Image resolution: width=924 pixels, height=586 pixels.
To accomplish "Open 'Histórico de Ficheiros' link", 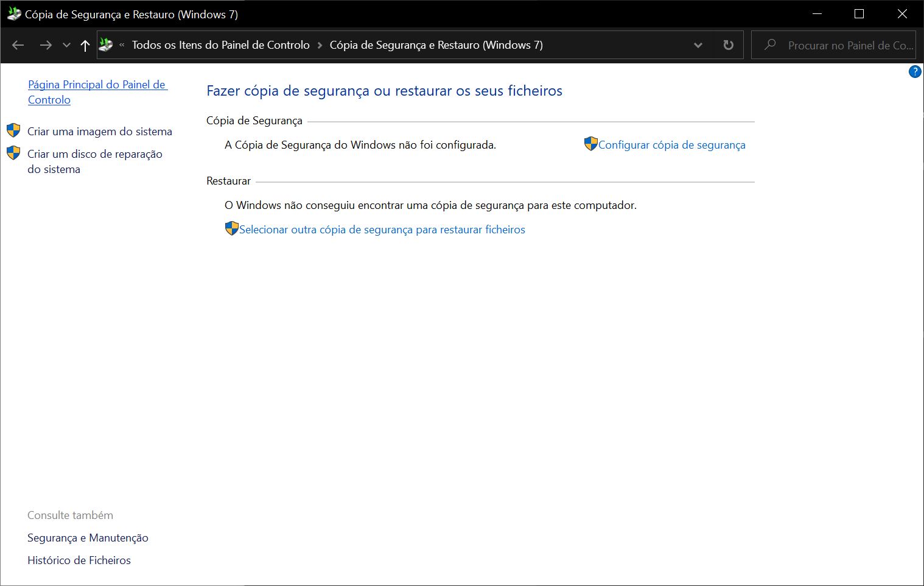I will click(79, 560).
